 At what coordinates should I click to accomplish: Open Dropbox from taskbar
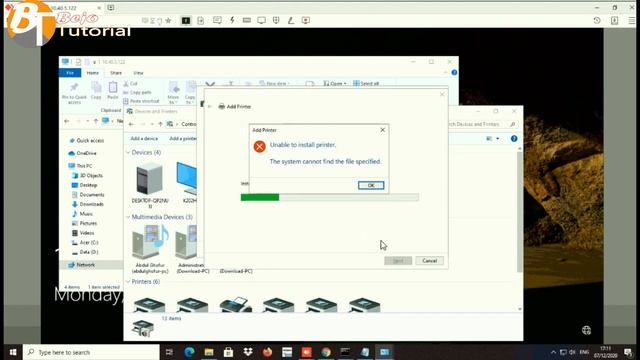(248, 352)
